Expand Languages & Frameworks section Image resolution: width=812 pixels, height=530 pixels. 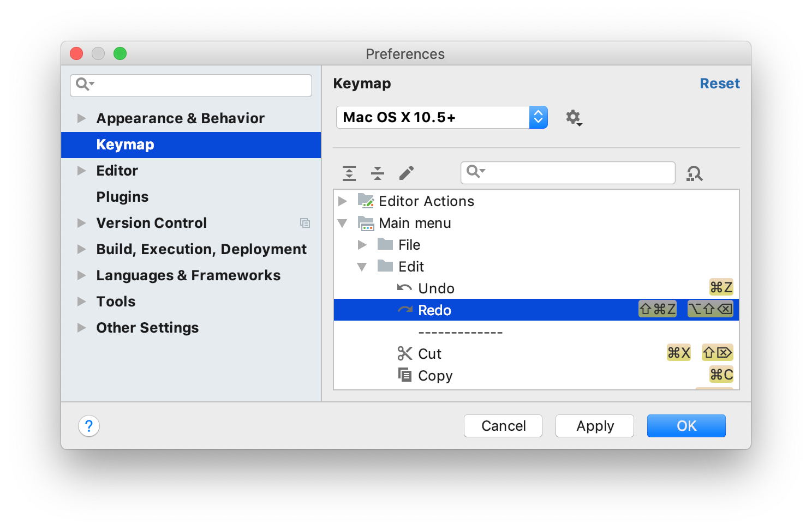click(x=81, y=275)
